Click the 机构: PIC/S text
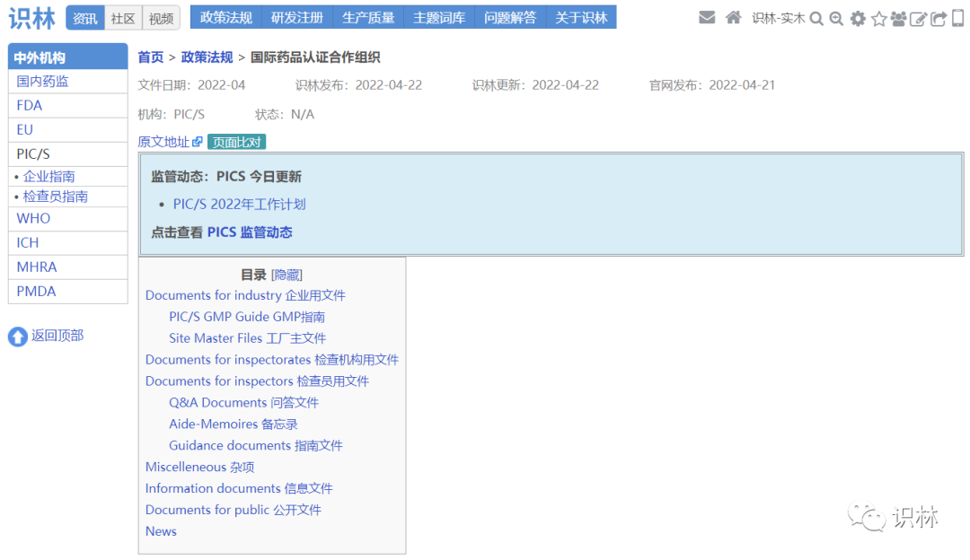 (x=171, y=114)
